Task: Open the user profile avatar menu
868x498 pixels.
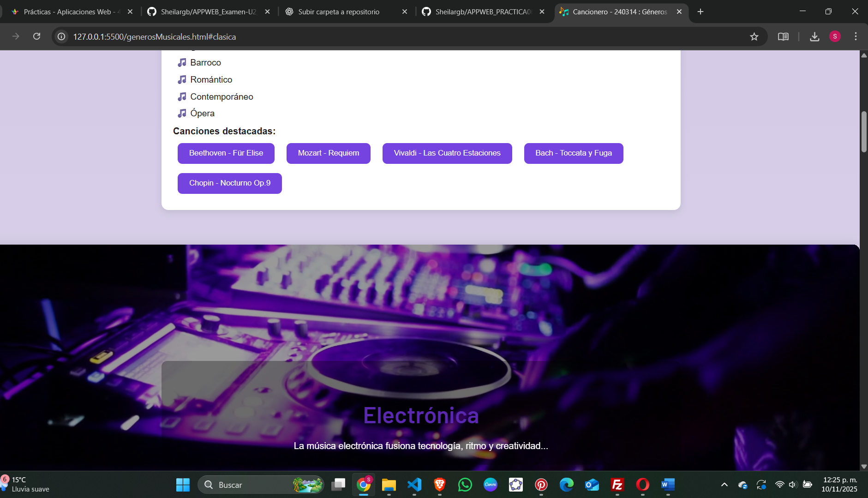Action: click(835, 36)
